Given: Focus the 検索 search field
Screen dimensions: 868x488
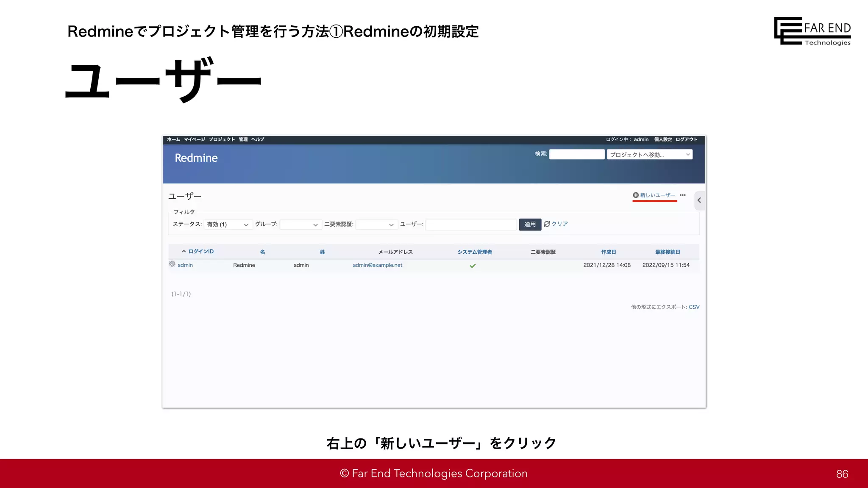Looking at the screenshot, I should point(577,155).
